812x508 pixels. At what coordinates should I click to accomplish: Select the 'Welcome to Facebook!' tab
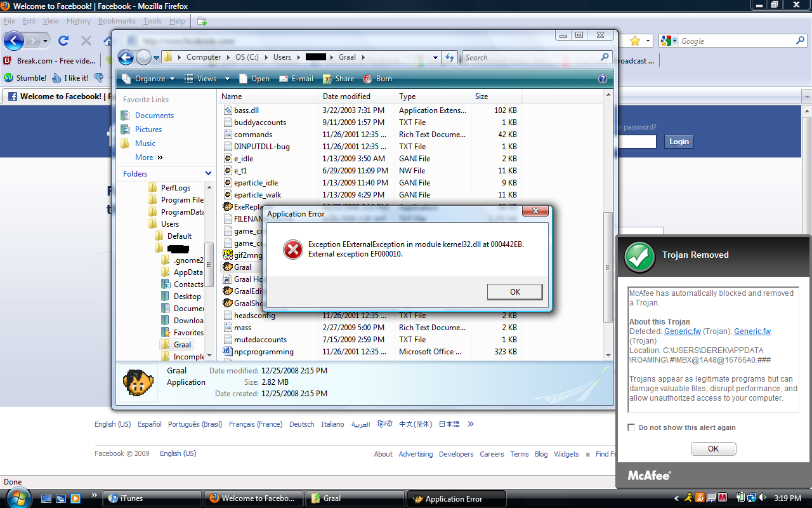[x=57, y=97]
